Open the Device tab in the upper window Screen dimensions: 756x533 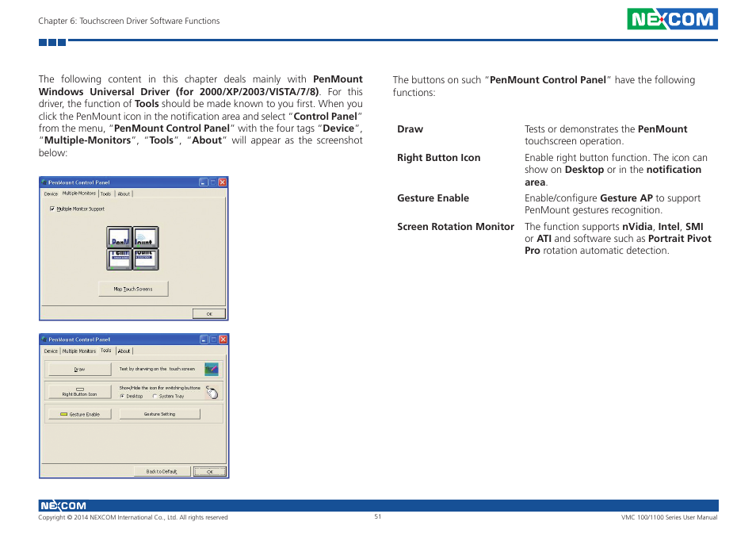(x=51, y=194)
